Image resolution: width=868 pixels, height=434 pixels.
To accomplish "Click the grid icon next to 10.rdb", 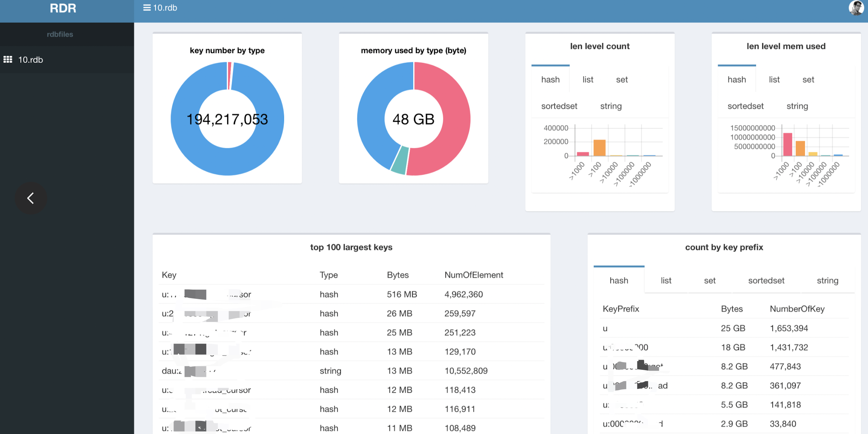I will pyautogui.click(x=8, y=60).
